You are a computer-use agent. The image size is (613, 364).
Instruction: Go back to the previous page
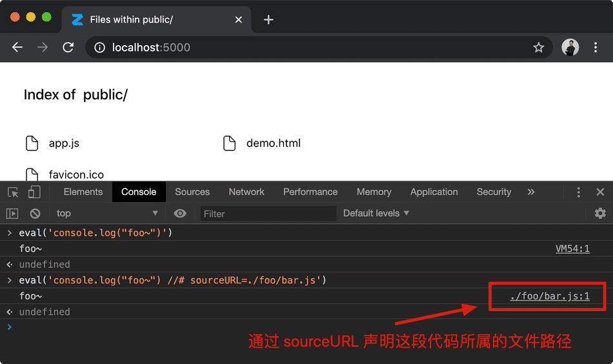point(17,48)
